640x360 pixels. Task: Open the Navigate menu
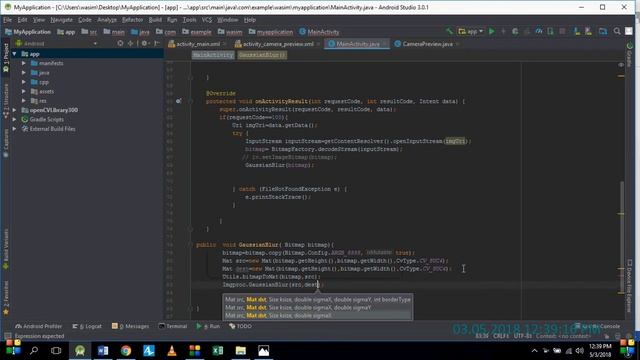[x=62, y=20]
